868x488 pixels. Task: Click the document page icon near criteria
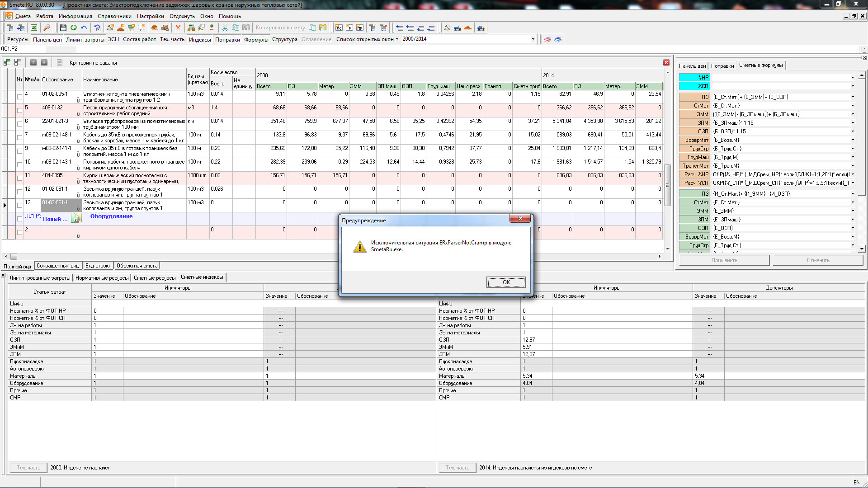click(x=60, y=62)
